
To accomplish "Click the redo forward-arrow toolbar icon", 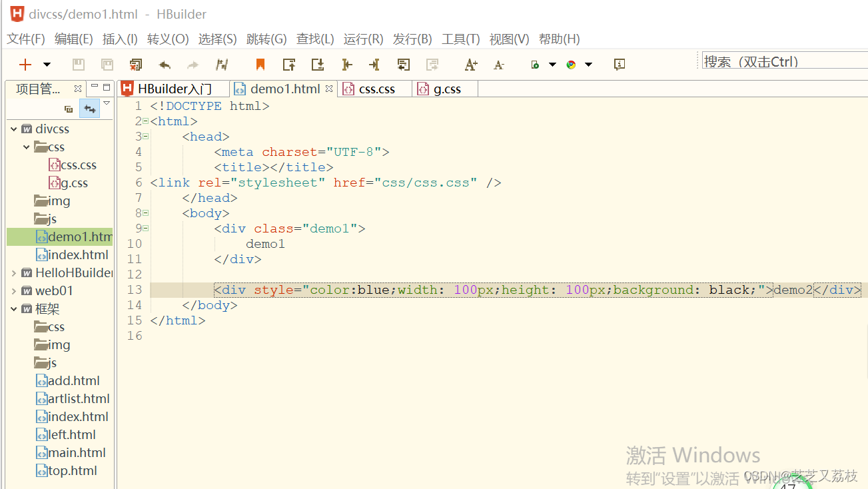I will [x=193, y=65].
